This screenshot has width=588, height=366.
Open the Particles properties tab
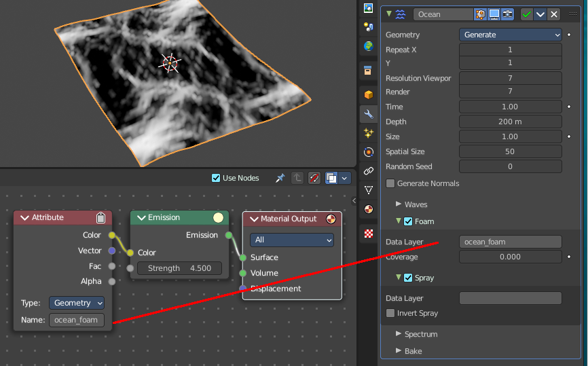point(368,132)
